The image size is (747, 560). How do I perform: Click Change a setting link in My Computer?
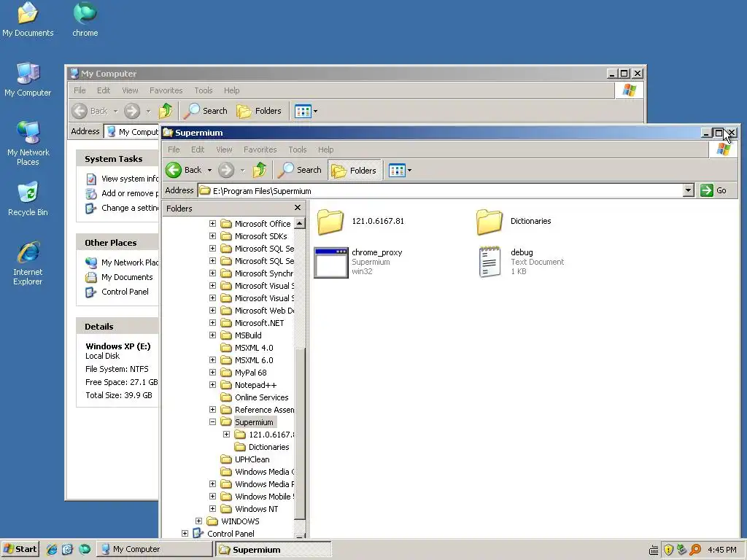129,208
